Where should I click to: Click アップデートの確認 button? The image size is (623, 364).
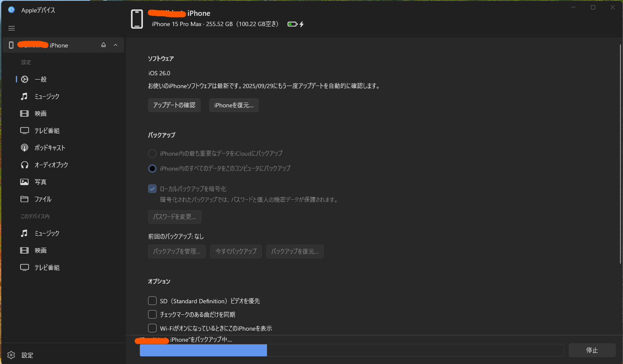coord(174,105)
